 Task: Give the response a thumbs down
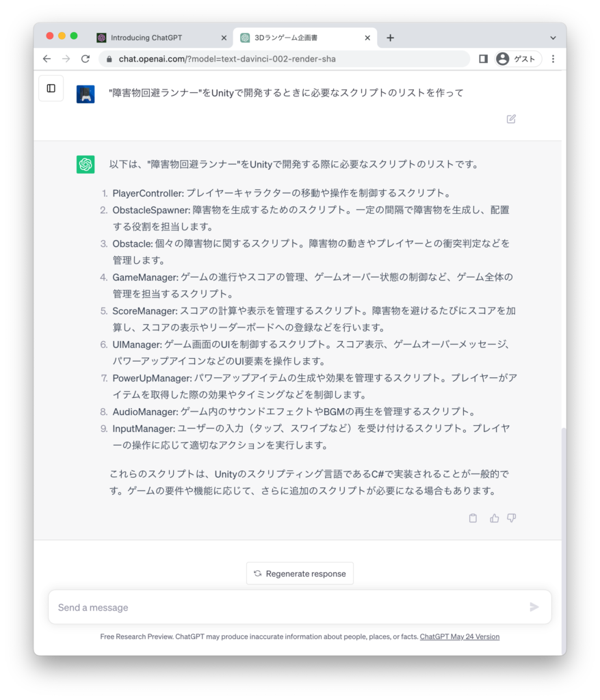(512, 518)
